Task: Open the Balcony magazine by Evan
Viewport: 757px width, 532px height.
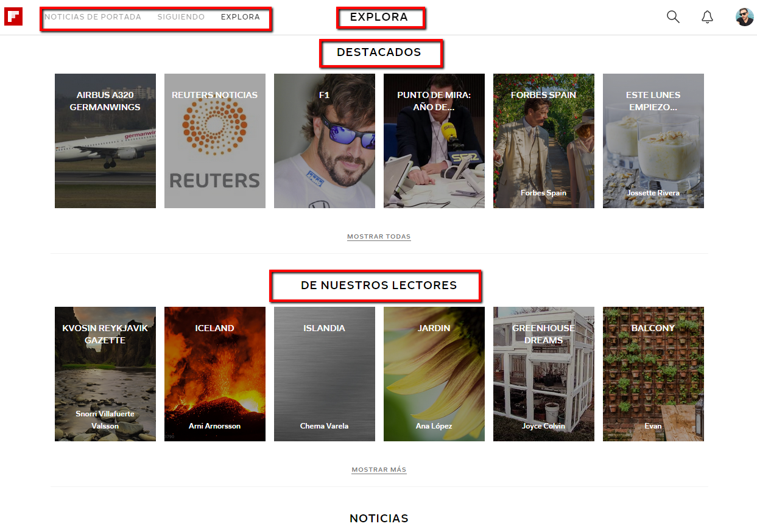Action: click(x=653, y=374)
